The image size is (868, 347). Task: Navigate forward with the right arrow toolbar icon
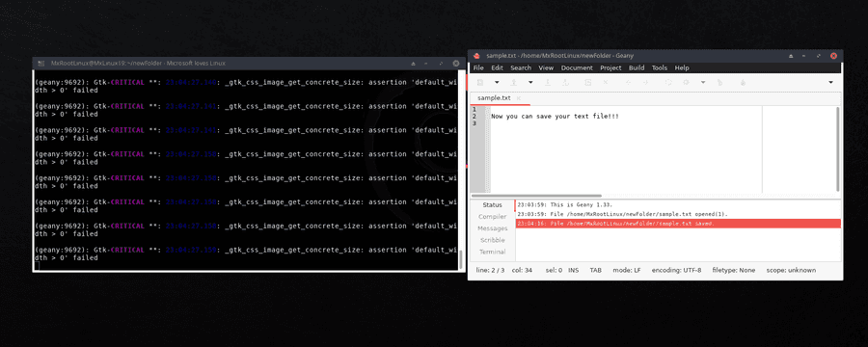click(x=645, y=82)
